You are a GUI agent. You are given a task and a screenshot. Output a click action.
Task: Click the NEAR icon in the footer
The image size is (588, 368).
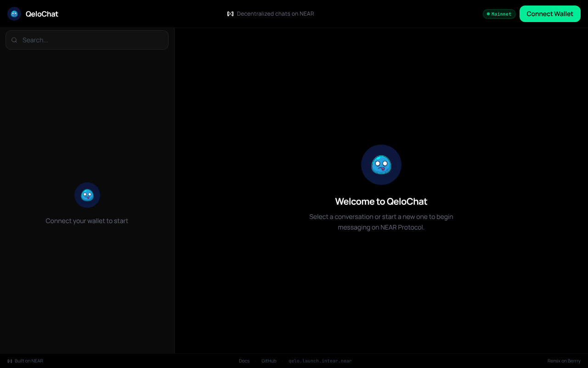coord(9,361)
